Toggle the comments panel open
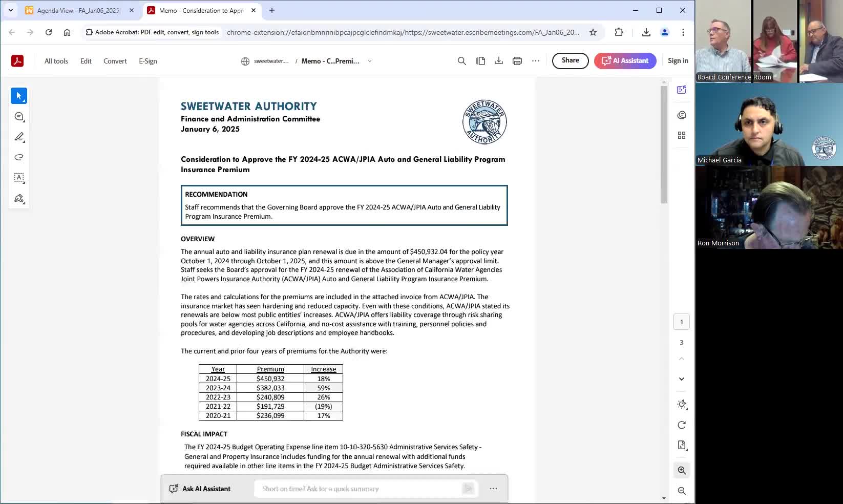Screen dimensions: 843x504 pos(682,115)
